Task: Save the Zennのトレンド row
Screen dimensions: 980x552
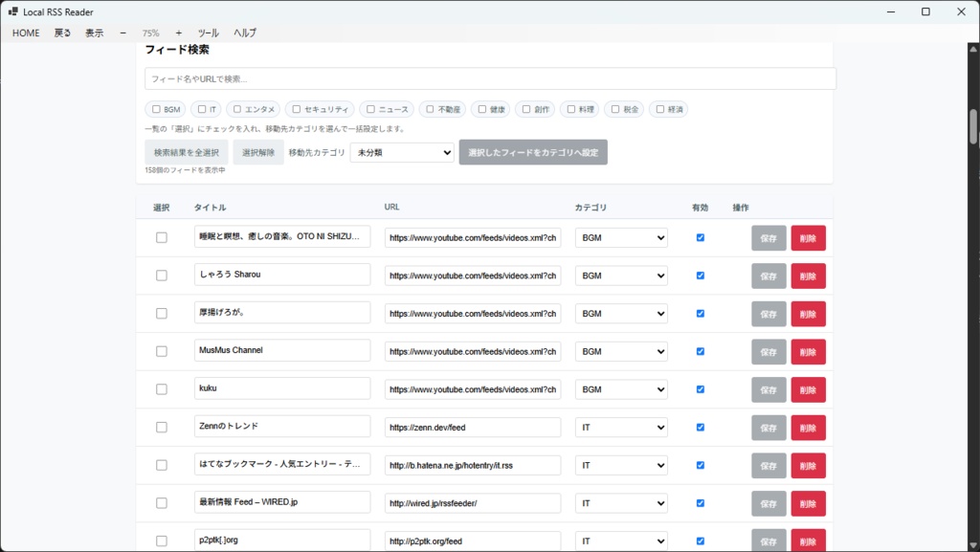Action: coord(768,428)
